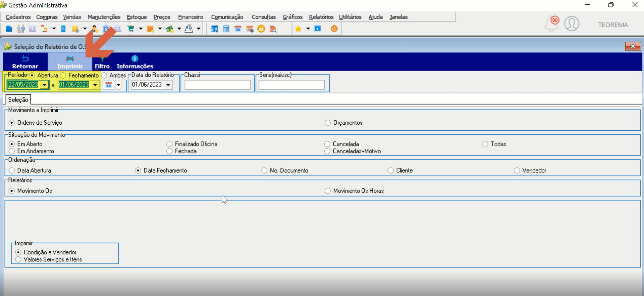The height and width of the screenshot is (296, 644).
Task: Expand the period end date 01/06/2023 dropdown
Action: (95, 85)
